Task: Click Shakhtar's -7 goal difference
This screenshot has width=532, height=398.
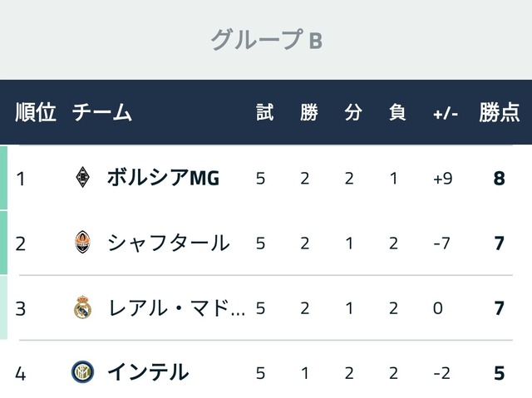Action: [442, 243]
